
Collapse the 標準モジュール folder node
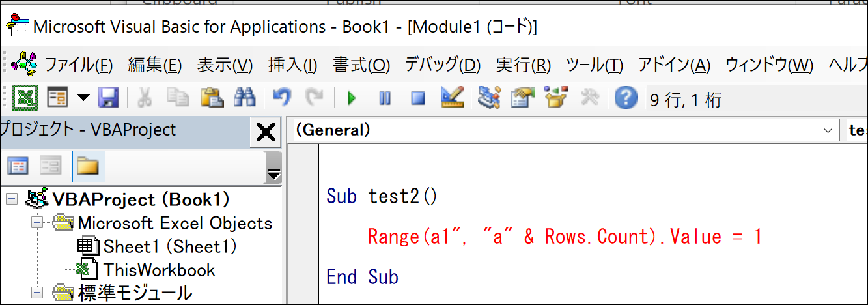[x=36, y=293]
